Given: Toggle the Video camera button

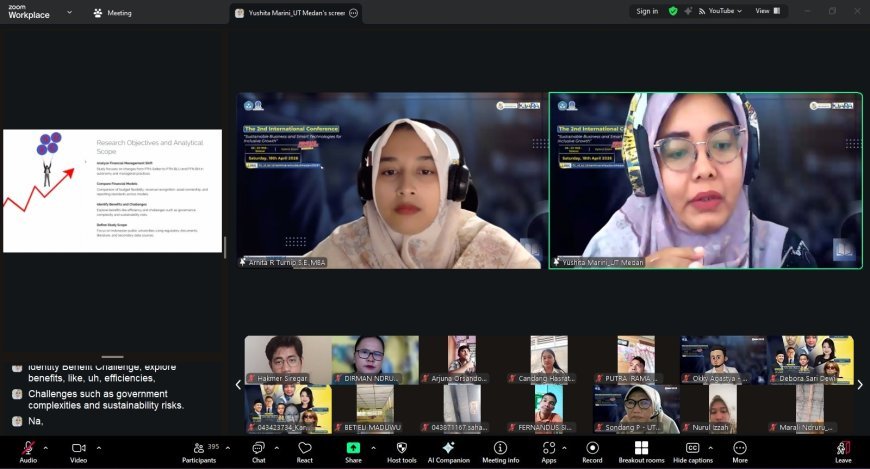Looking at the screenshot, I should (x=78, y=448).
